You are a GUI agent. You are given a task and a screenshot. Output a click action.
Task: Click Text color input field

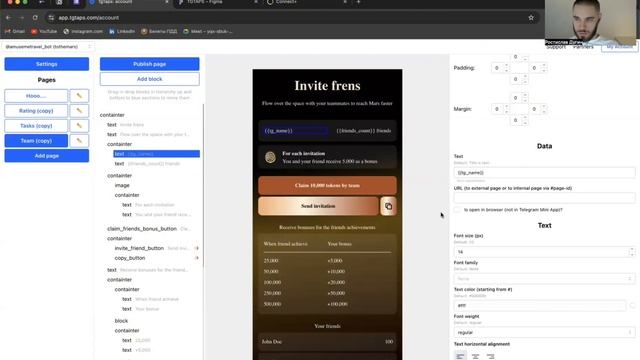click(x=540, y=305)
